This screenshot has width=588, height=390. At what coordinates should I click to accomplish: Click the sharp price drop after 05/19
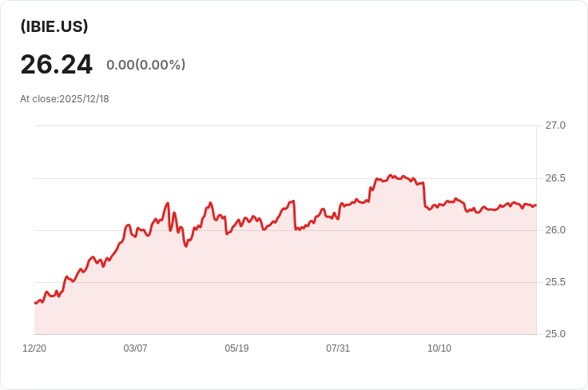pos(295,216)
